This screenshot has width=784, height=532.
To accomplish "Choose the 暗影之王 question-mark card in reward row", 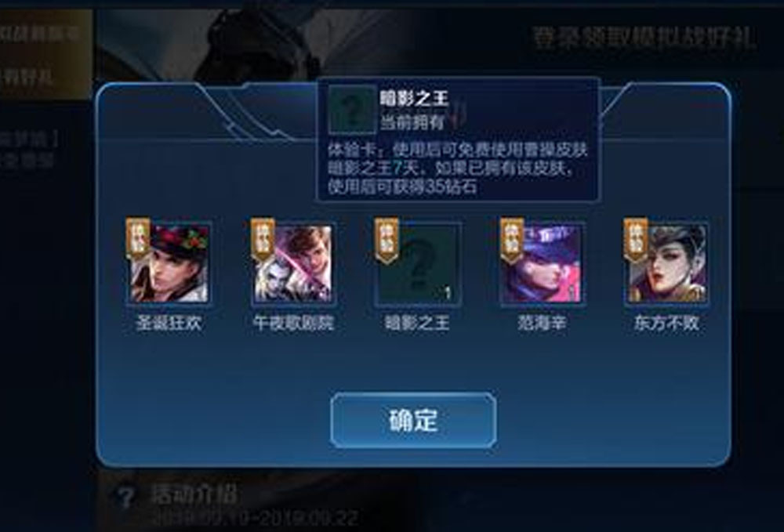I will (419, 263).
